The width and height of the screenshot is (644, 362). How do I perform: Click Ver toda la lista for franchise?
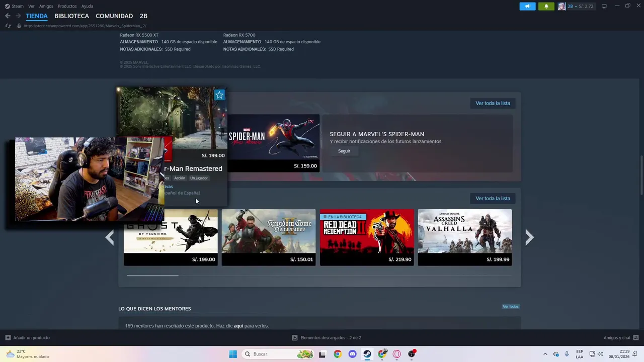tap(493, 103)
